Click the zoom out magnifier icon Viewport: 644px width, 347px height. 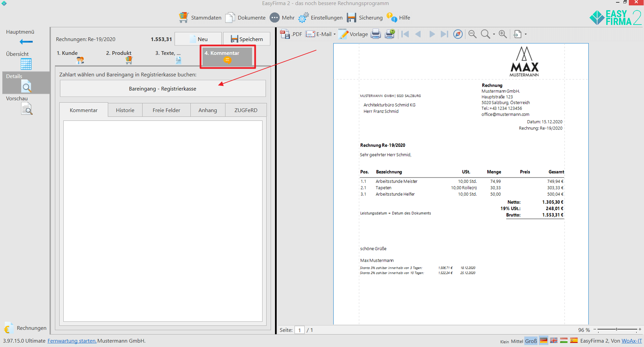(472, 34)
